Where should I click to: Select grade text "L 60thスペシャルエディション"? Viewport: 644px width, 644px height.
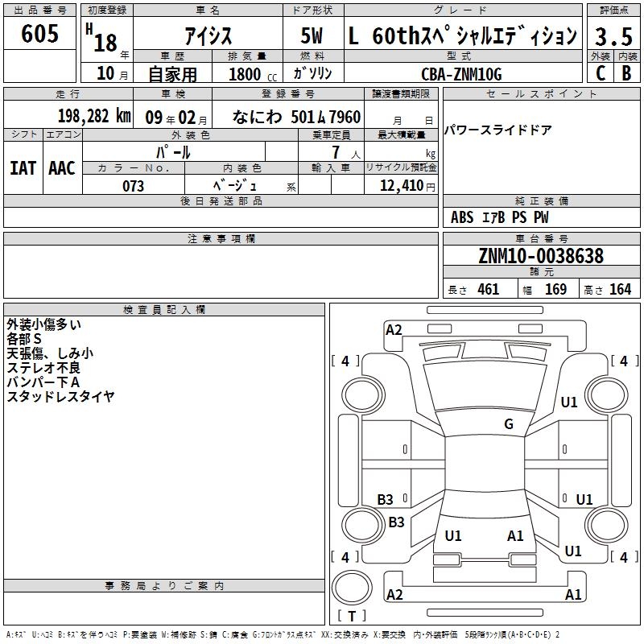(463, 35)
